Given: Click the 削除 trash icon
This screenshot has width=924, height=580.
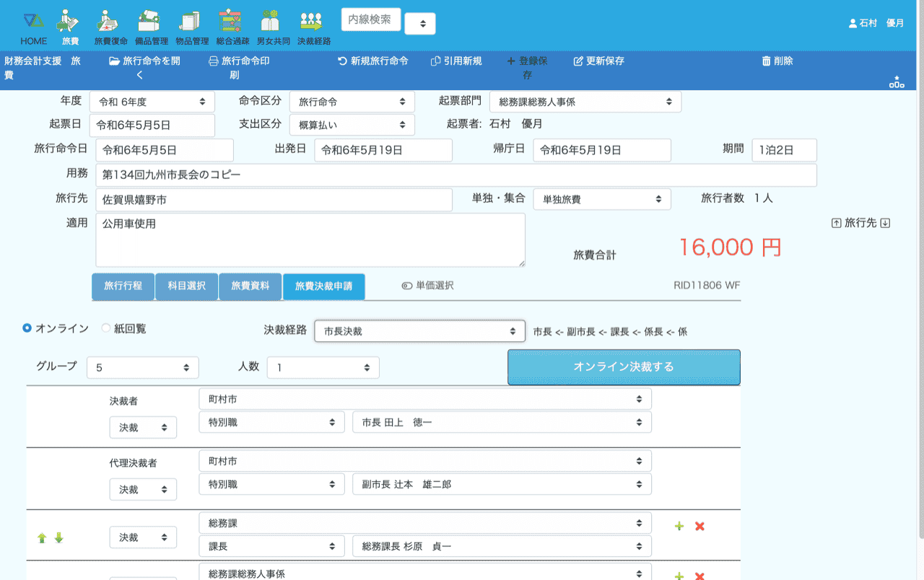Looking at the screenshot, I should pos(766,61).
